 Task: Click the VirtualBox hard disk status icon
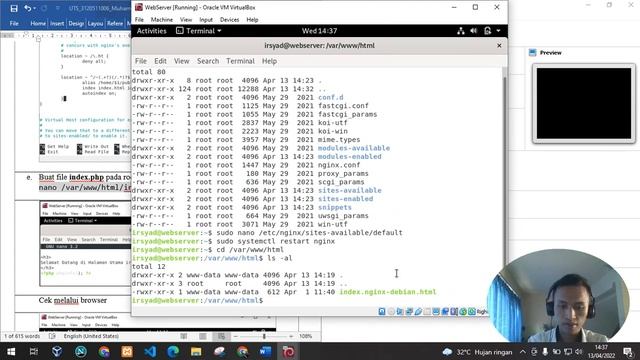[x=382, y=311]
